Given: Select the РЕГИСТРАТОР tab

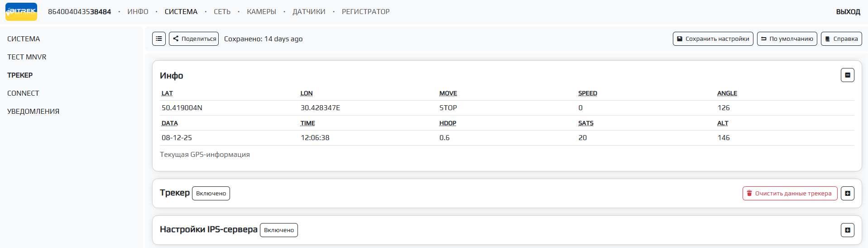Looking at the screenshot, I should click(365, 12).
